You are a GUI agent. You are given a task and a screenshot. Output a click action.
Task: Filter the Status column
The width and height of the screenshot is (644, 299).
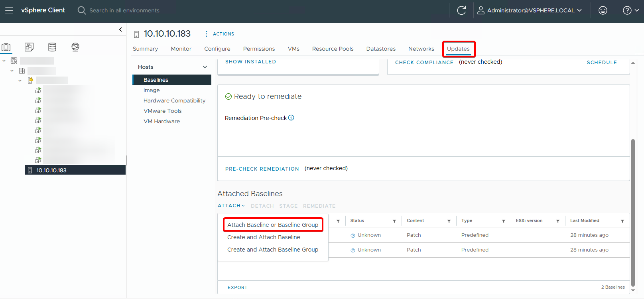click(x=394, y=221)
